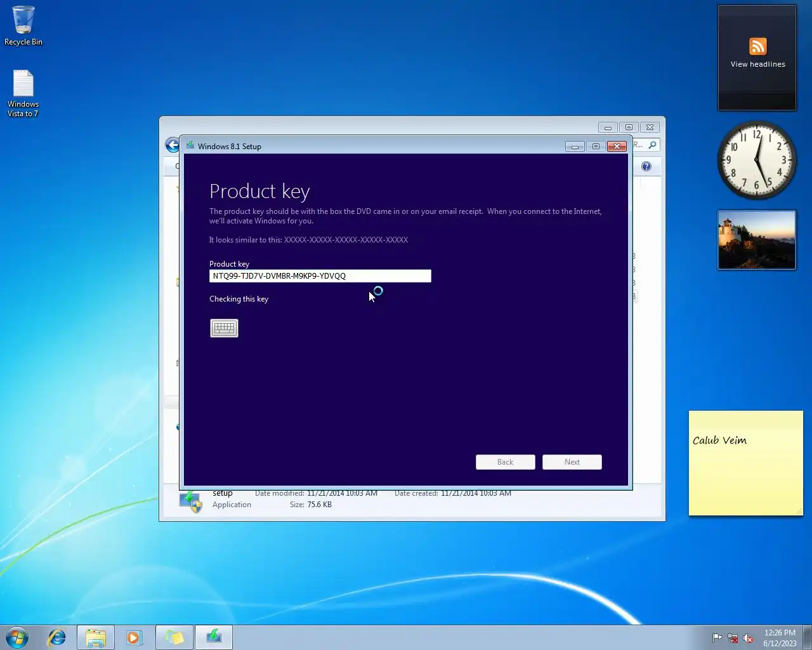This screenshot has height=650, width=812.
Task: Open Windows Explorer taskbar button
Action: (x=96, y=637)
